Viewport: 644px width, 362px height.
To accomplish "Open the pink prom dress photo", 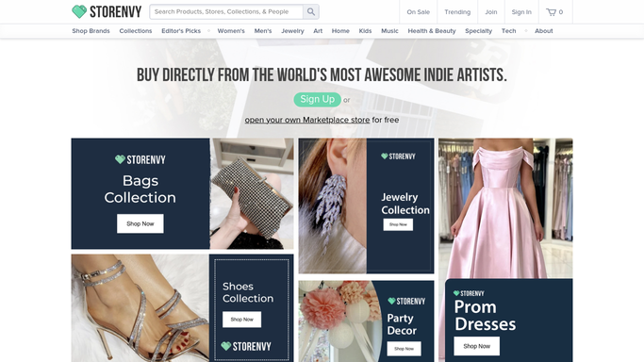I will click(505, 208).
